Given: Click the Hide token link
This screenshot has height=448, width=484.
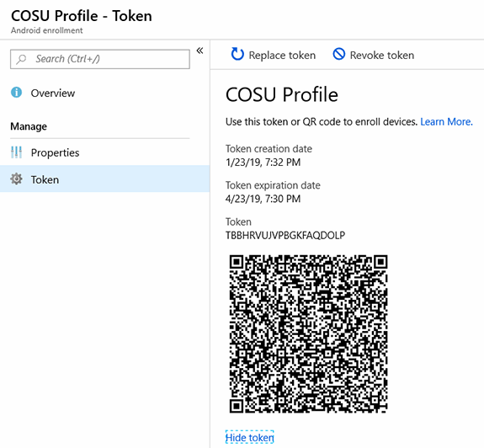Looking at the screenshot, I should [249, 438].
